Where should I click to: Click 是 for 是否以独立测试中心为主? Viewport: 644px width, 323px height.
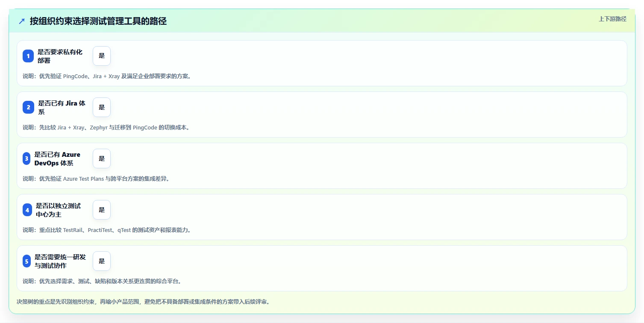click(x=102, y=210)
